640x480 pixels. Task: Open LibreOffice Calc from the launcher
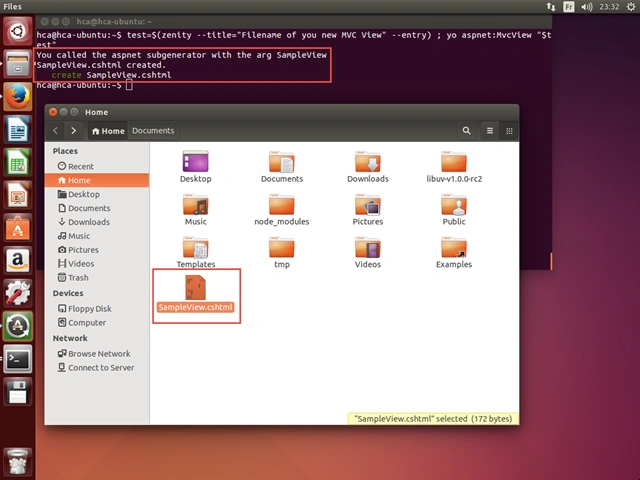[18, 162]
